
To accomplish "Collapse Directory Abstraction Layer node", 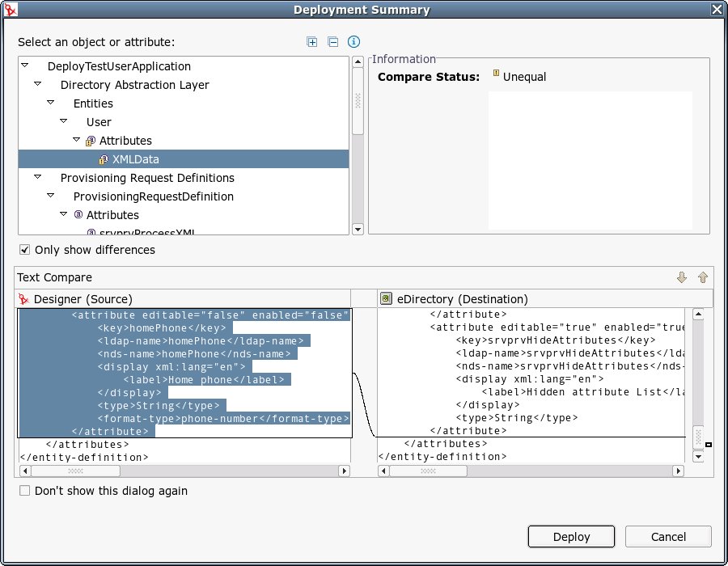I will click(38, 84).
